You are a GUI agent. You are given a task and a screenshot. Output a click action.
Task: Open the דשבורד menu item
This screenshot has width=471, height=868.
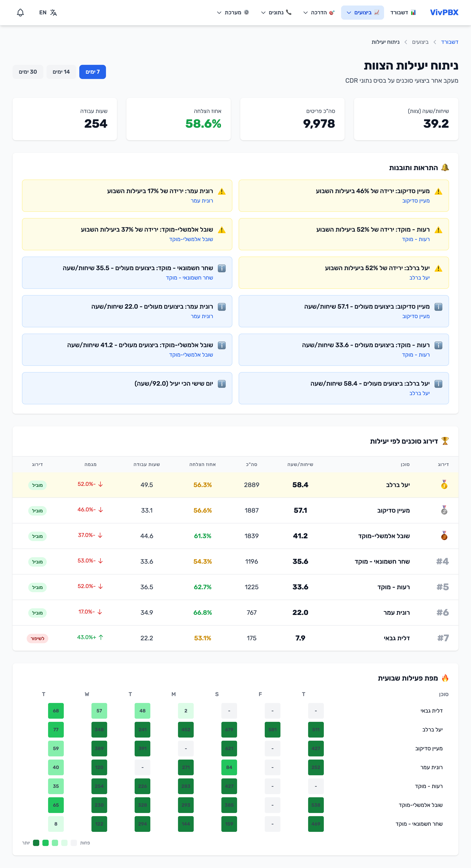coord(403,12)
